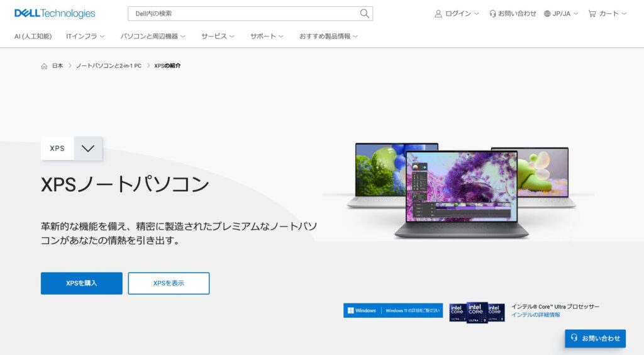Click the Dell Technologies logo
This screenshot has height=355, width=644.
pyautogui.click(x=55, y=13)
